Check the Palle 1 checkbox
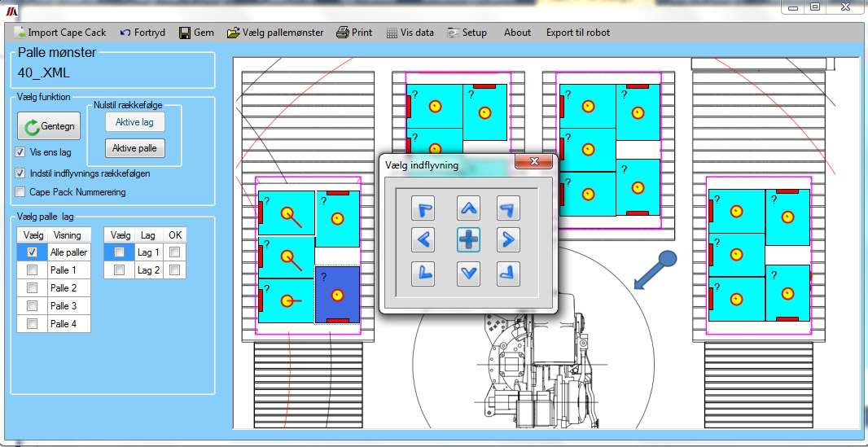The width and height of the screenshot is (868, 447). point(32,270)
